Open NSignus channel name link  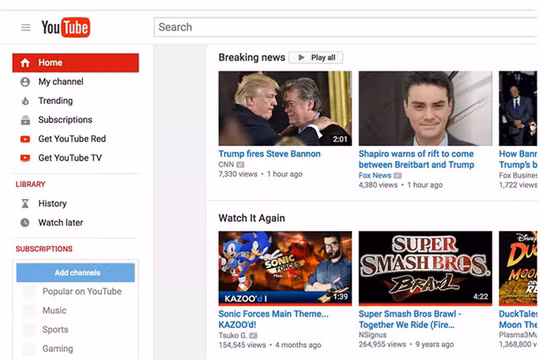pos(373,335)
